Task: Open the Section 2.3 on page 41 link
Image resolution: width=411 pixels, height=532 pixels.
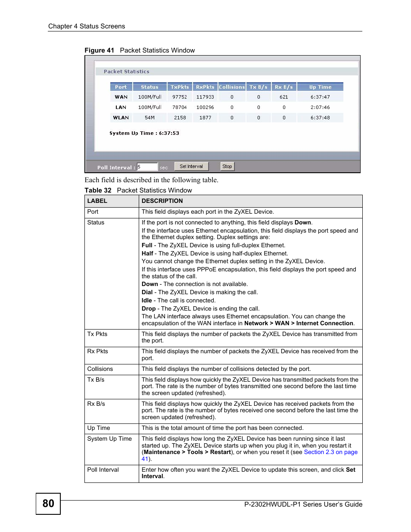Action: [331, 452]
